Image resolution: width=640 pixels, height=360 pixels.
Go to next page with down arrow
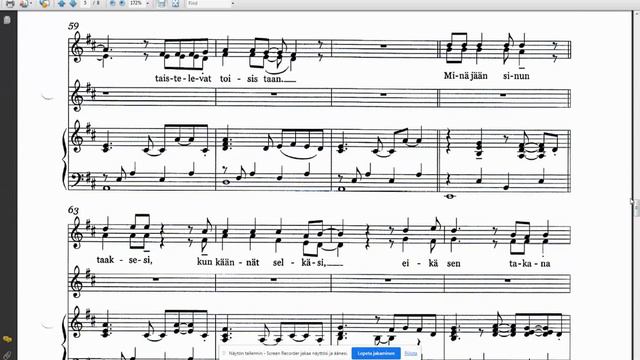[73, 3]
